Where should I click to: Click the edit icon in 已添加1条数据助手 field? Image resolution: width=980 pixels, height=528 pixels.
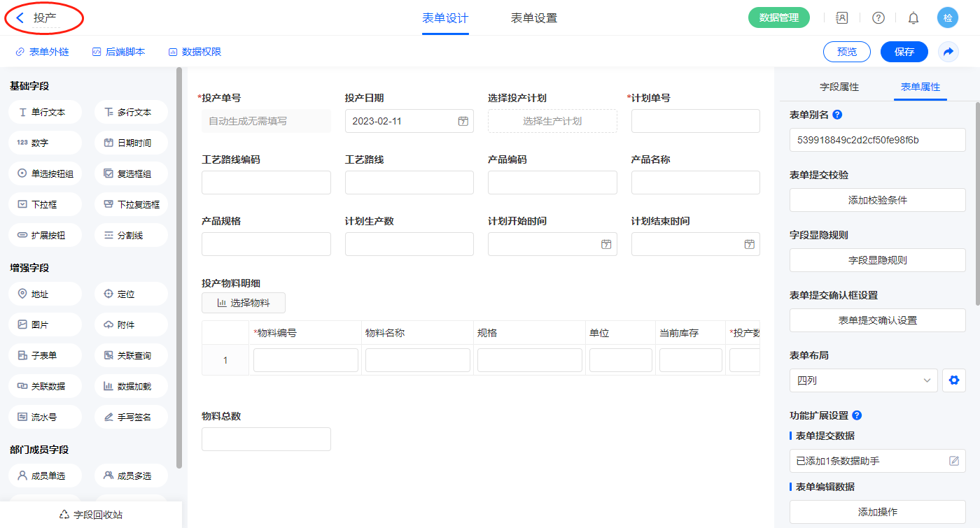(x=954, y=461)
